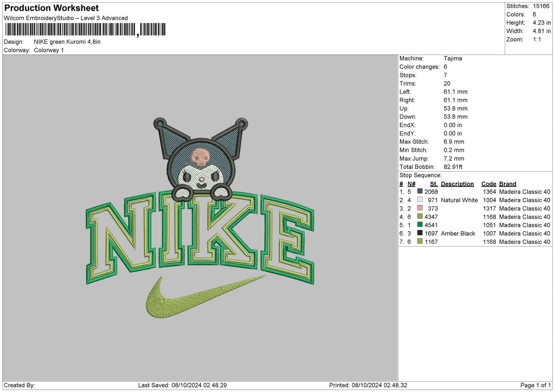Viewport: 555px width, 392px height.
Task: Click the Min Stitch value 0.2 mm
Action: point(454,150)
